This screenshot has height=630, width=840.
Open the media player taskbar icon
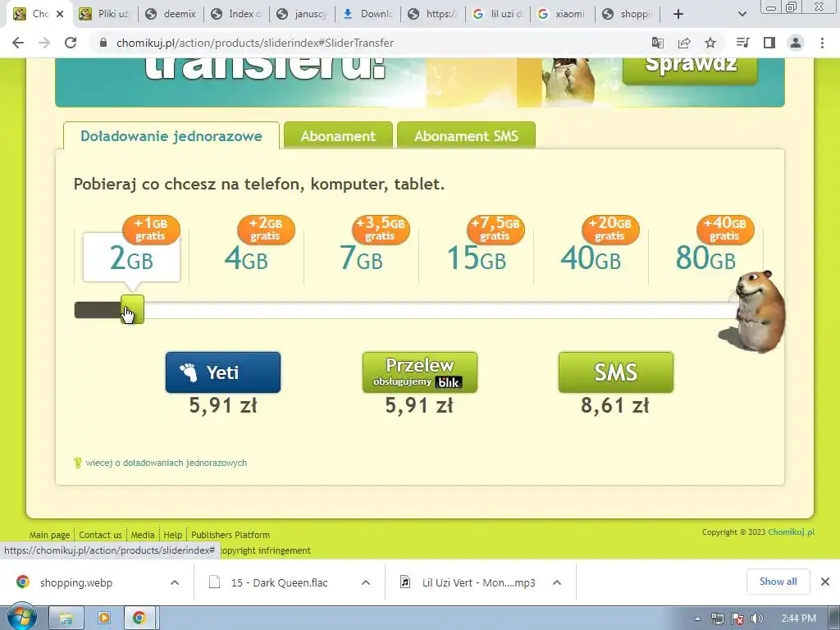[104, 619]
